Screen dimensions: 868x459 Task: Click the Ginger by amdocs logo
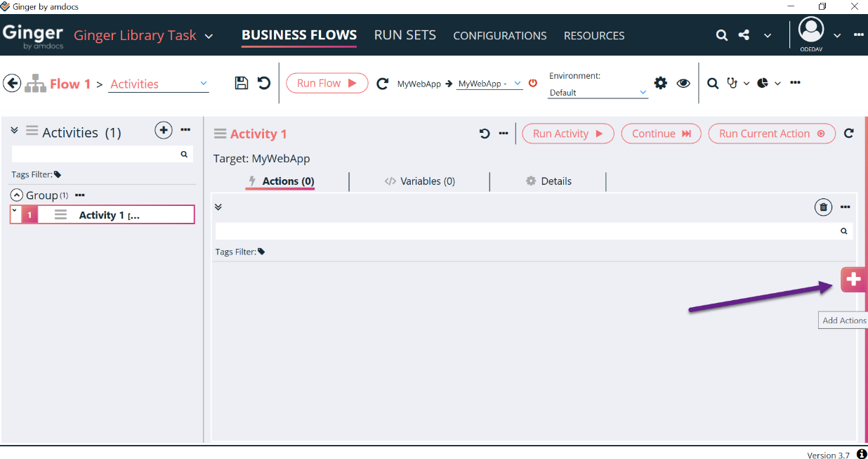click(x=33, y=37)
